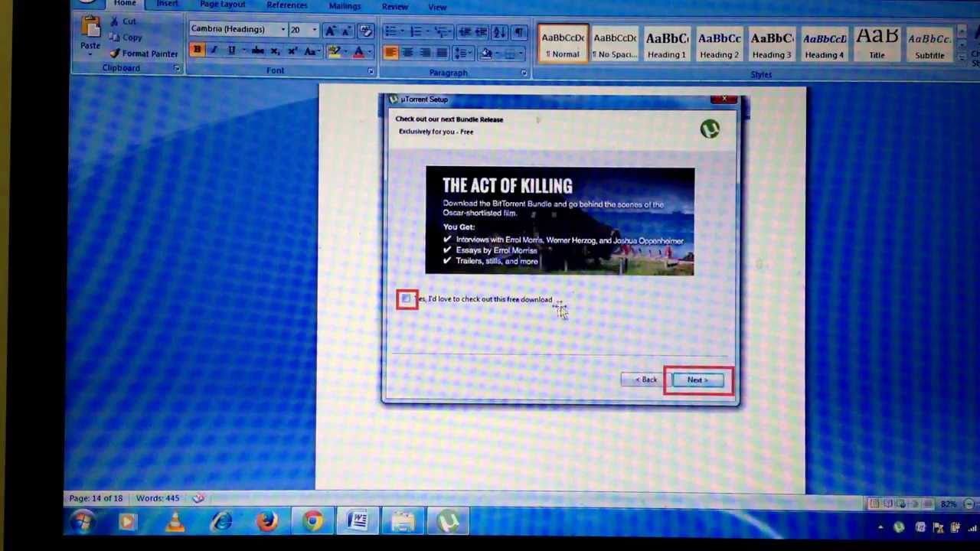Apply the Normal style
980x551 pixels.
pos(563,44)
